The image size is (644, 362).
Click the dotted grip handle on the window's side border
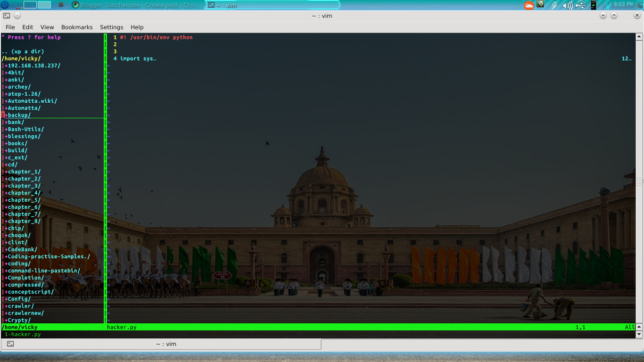640,182
